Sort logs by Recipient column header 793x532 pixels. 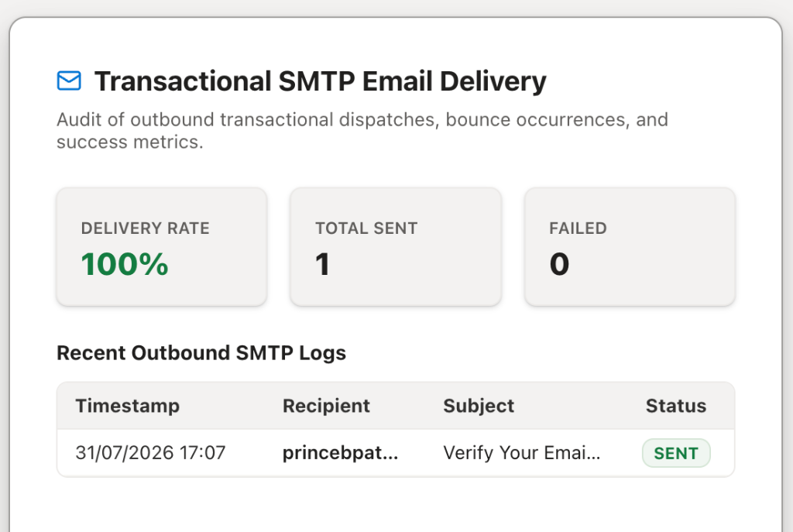326,406
